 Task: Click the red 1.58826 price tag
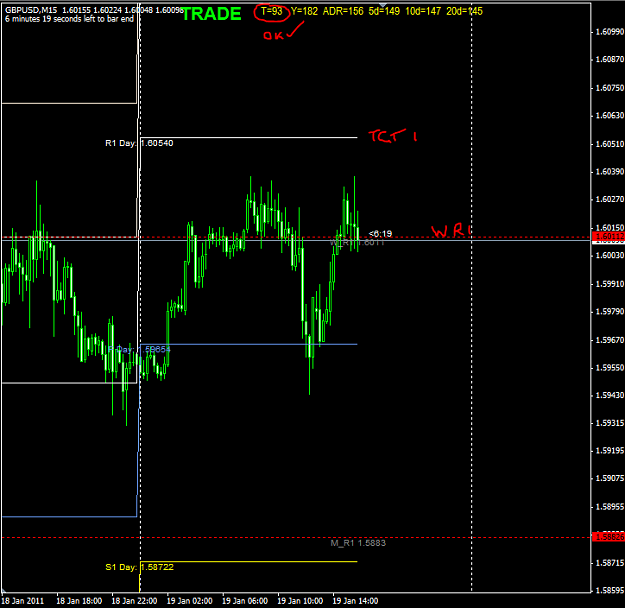point(609,537)
